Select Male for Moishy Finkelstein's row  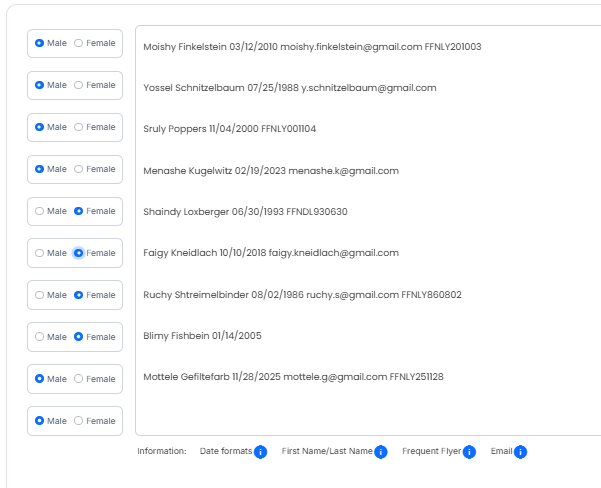click(39, 43)
